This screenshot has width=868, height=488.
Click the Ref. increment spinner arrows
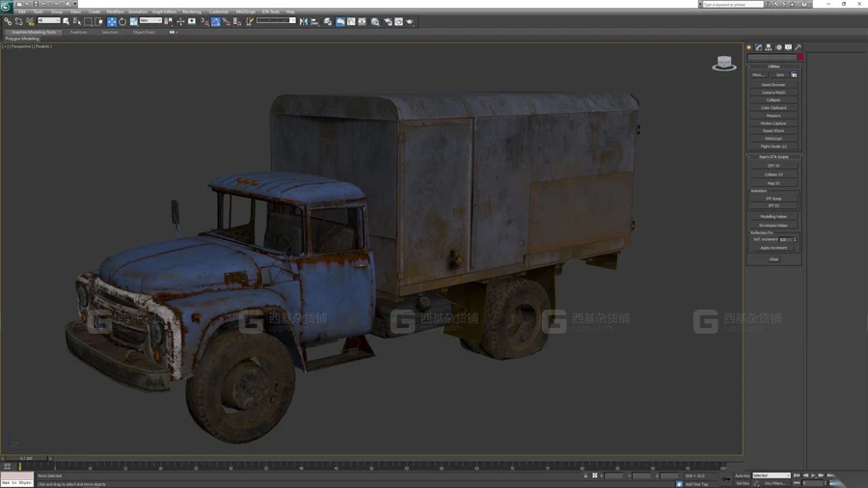796,239
